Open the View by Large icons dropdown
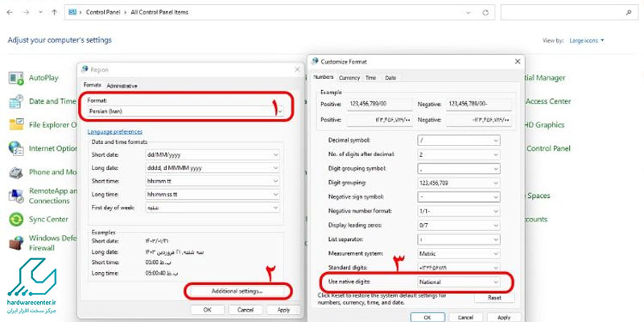Viewport: 644px width, 322px height. [x=587, y=41]
